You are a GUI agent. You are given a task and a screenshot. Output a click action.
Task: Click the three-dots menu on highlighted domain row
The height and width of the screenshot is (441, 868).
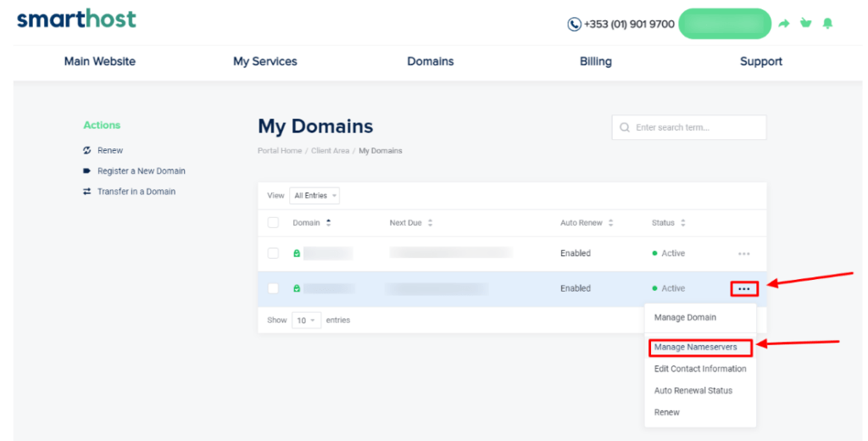(x=743, y=288)
